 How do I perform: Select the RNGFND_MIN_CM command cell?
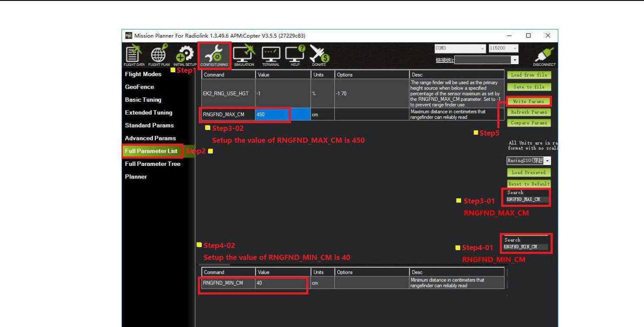[x=228, y=283]
